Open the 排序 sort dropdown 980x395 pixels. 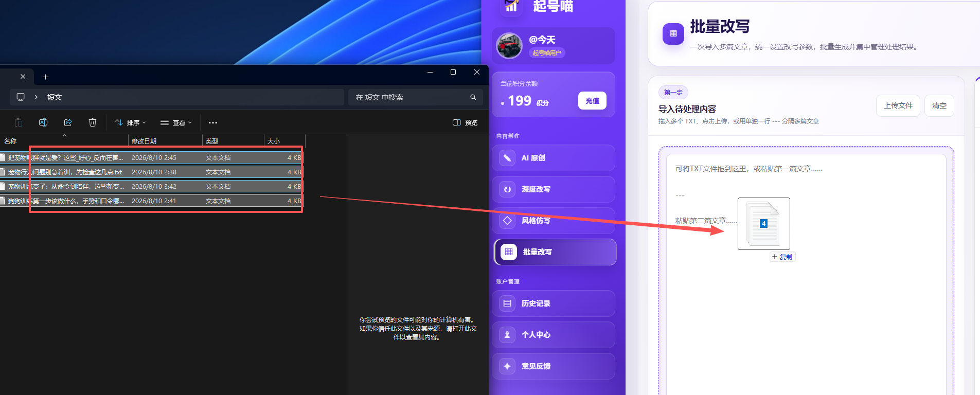click(130, 122)
